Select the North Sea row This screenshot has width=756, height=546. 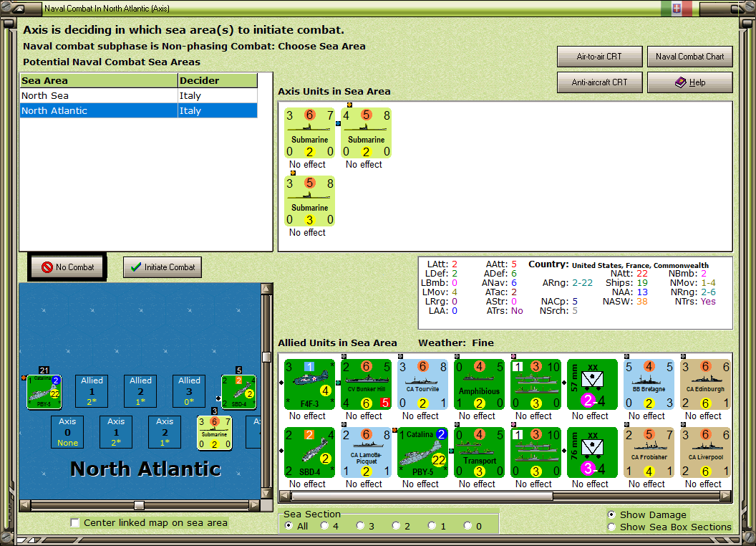(x=138, y=95)
